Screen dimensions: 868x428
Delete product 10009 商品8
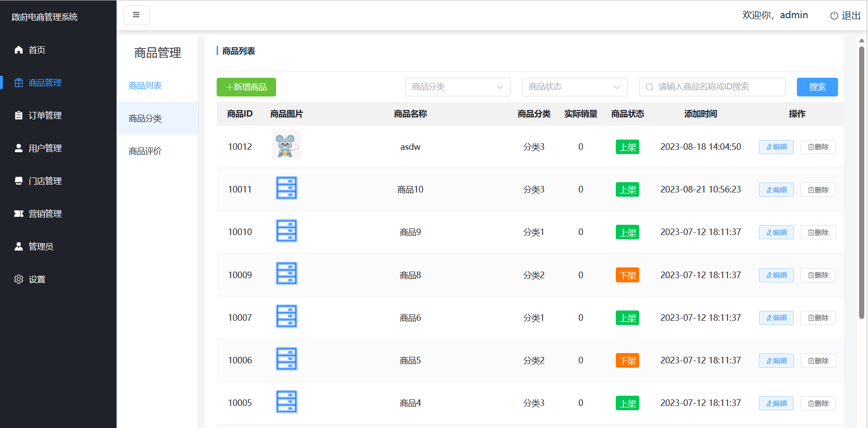click(818, 275)
